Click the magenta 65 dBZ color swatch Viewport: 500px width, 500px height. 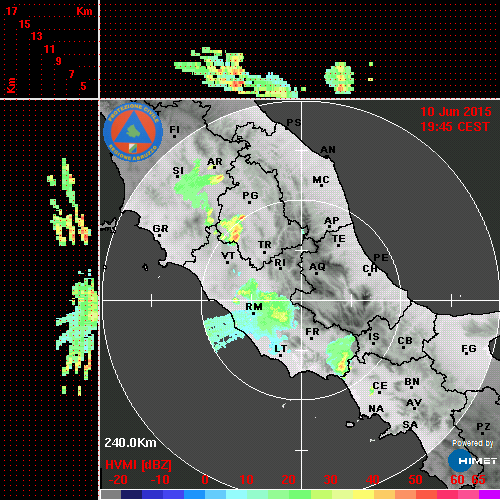coord(489,494)
